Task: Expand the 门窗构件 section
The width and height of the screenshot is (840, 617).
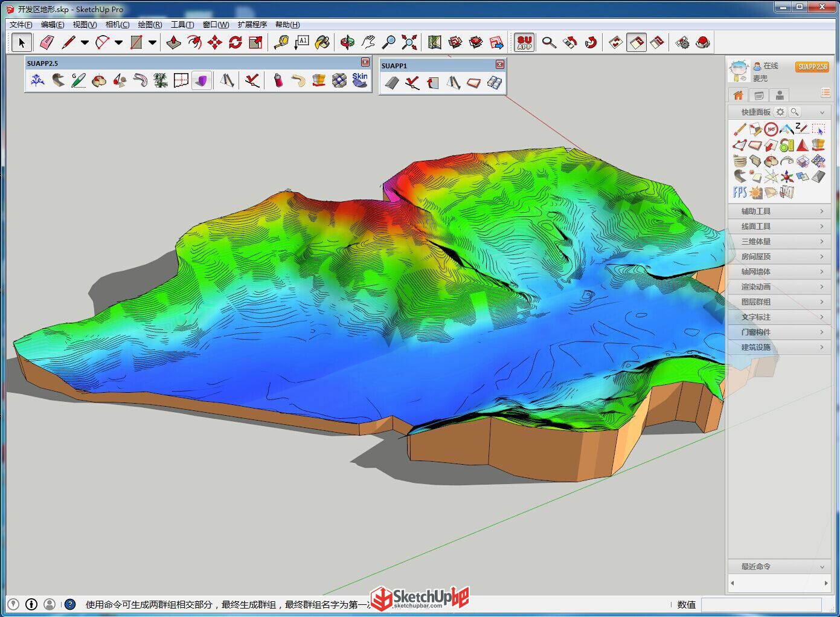Action: coord(779,332)
